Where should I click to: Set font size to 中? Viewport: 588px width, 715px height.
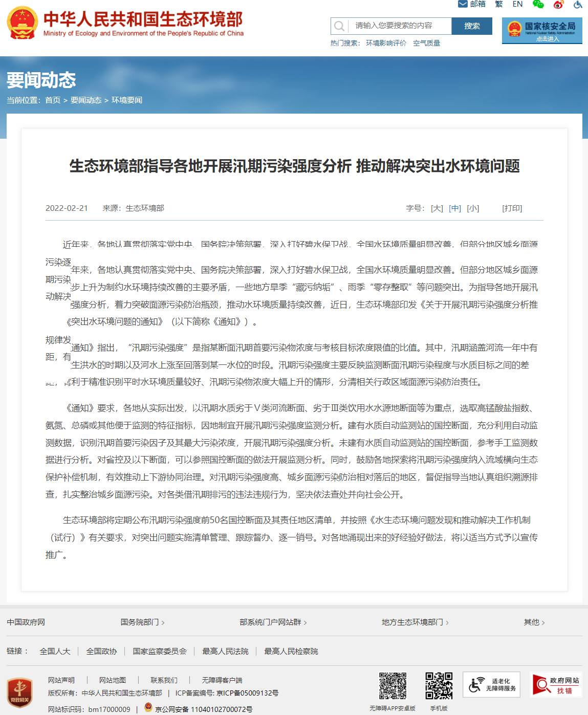[455, 208]
